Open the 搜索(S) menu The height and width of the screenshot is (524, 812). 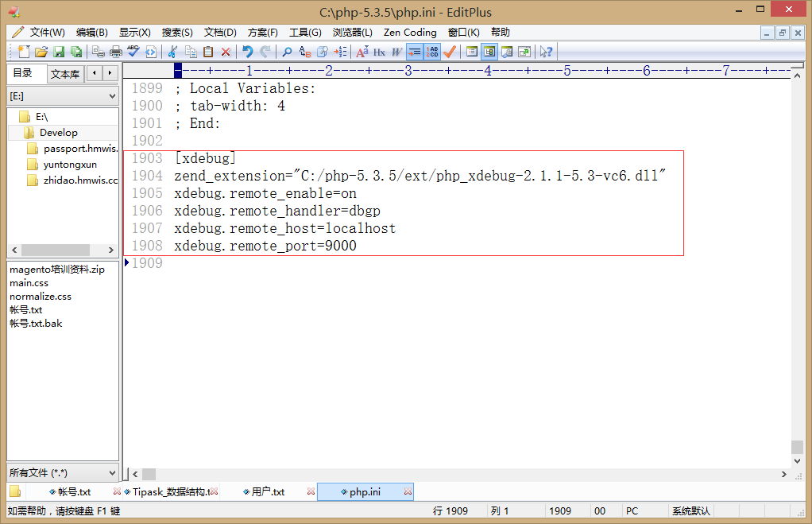(x=177, y=33)
